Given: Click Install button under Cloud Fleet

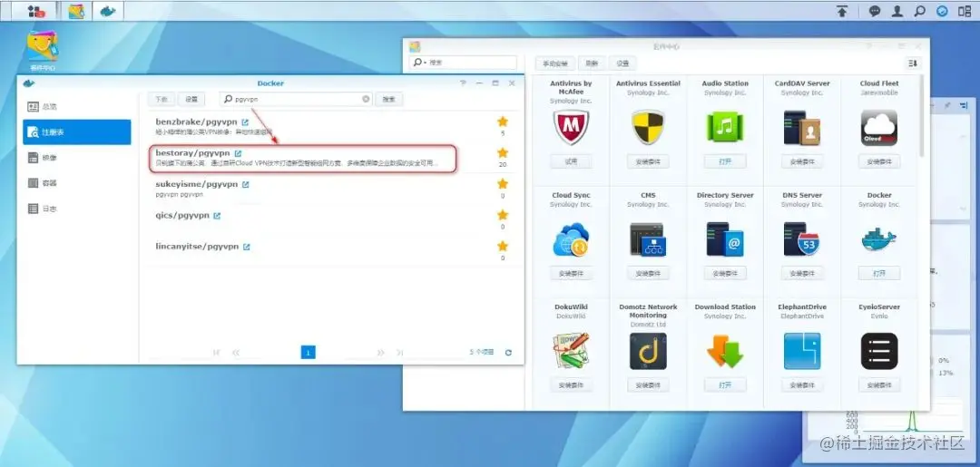Looking at the screenshot, I should 878,161.
